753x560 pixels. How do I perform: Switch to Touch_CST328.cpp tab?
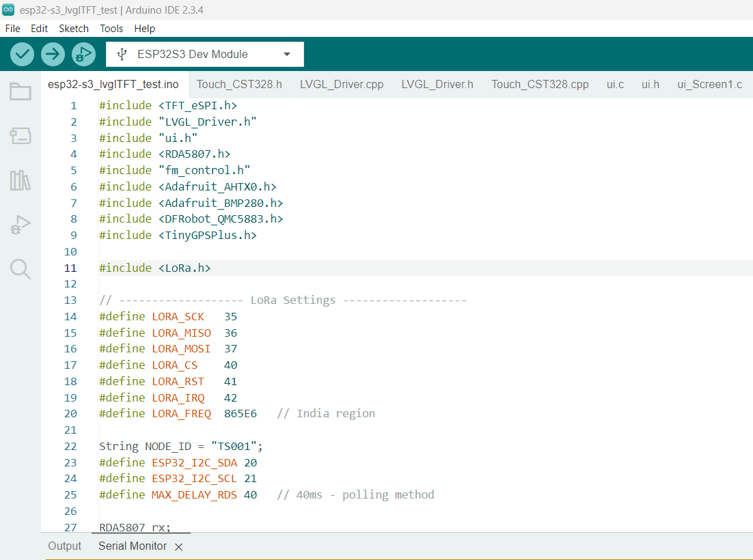[x=540, y=85]
